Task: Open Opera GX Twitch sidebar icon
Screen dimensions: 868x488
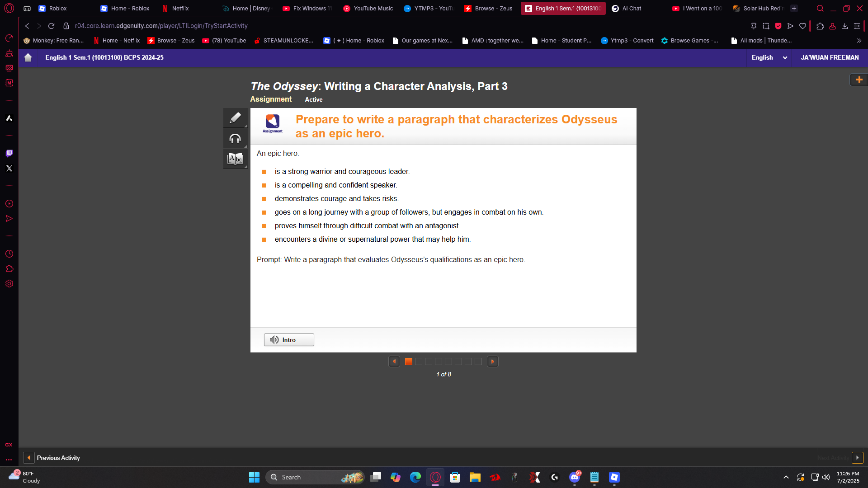Action: tap(9, 153)
